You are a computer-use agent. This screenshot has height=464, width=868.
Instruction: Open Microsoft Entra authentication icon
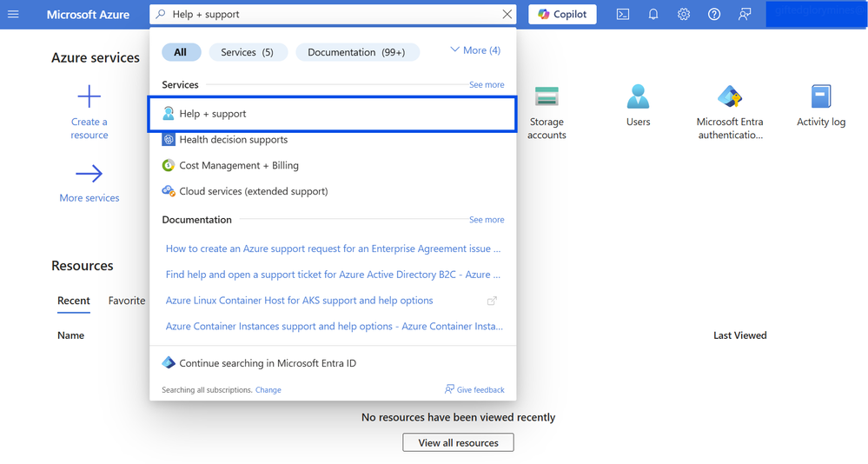pyautogui.click(x=730, y=96)
